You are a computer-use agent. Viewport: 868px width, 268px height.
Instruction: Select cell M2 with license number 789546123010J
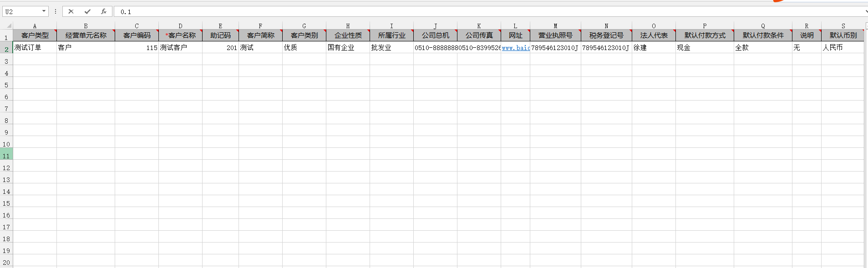tap(555, 47)
